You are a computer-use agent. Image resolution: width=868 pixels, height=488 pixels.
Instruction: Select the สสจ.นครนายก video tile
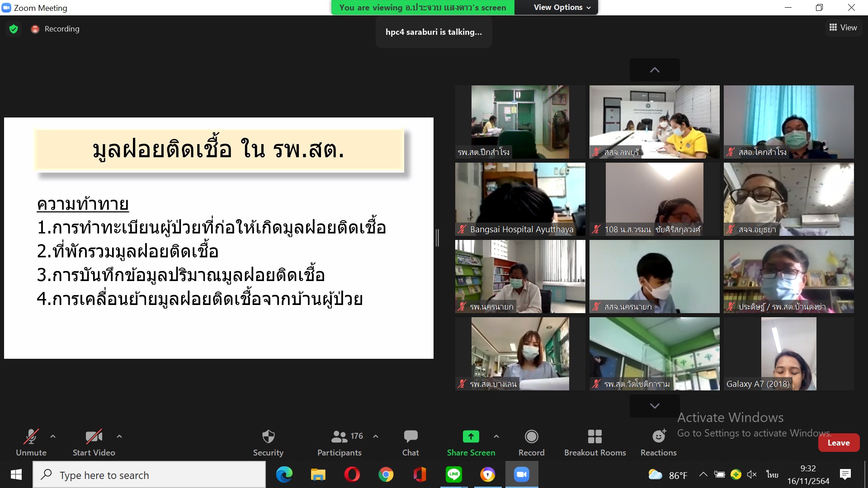coord(655,277)
